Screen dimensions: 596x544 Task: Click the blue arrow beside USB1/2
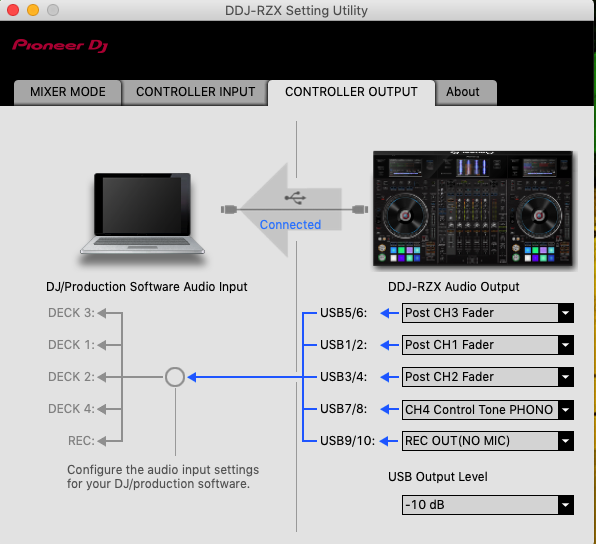389,345
